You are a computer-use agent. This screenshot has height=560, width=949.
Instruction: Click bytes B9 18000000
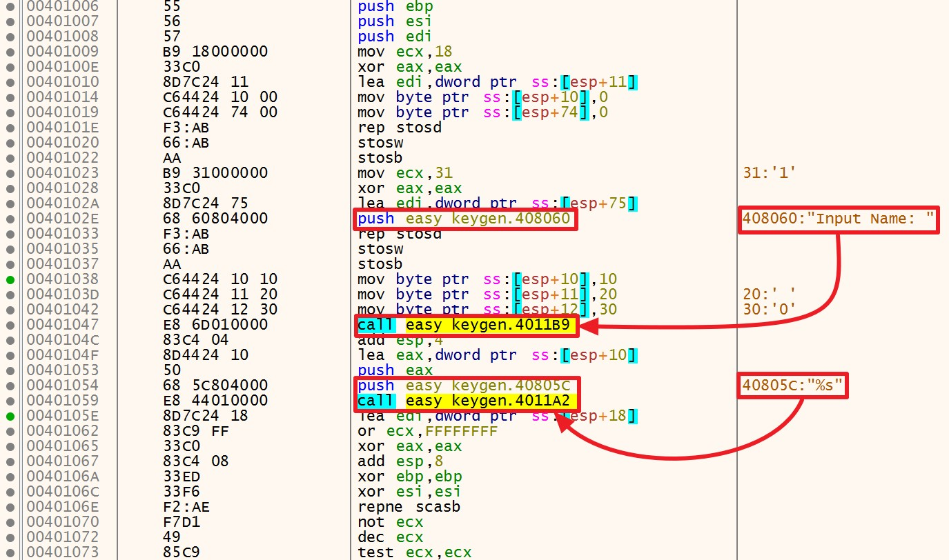pos(215,52)
